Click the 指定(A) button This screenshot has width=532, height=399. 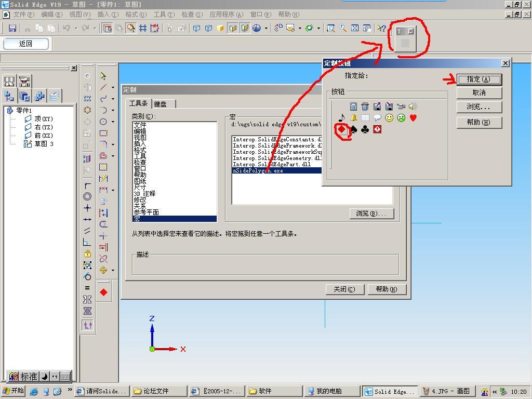[x=478, y=79]
